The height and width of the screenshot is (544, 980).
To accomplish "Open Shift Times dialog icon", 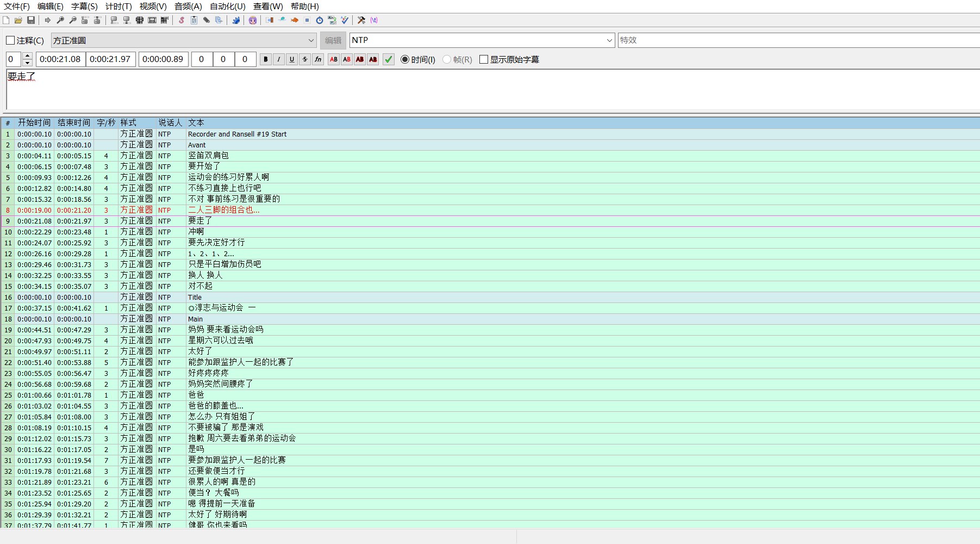I will [270, 20].
